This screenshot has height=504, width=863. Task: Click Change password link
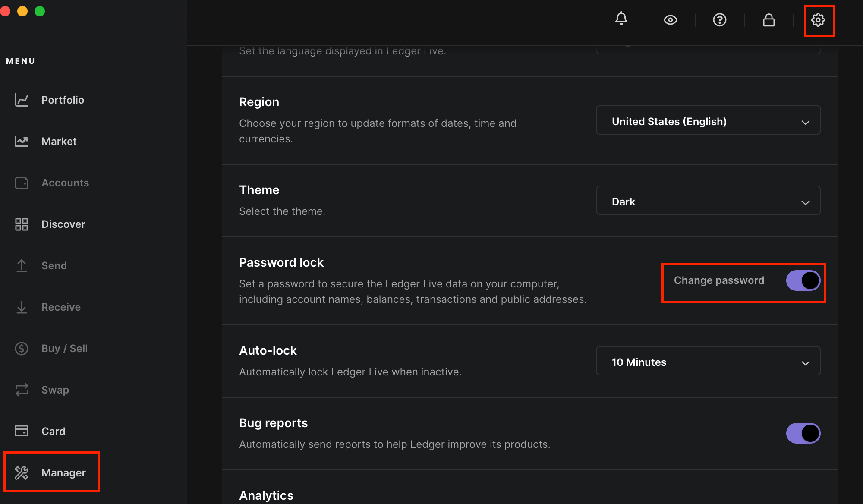click(719, 280)
